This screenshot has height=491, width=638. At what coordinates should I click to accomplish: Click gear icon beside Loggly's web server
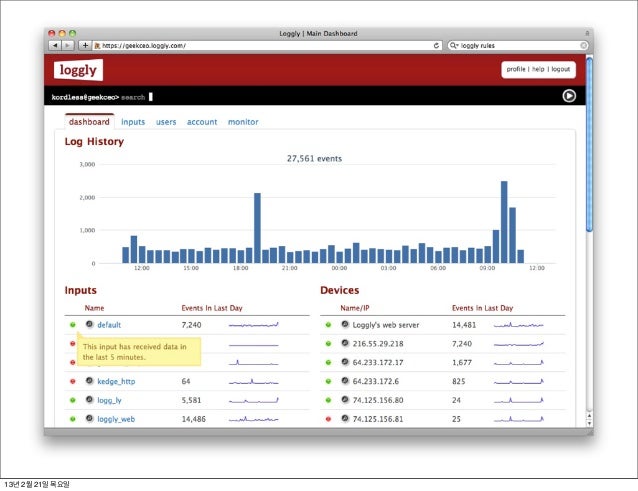345,324
